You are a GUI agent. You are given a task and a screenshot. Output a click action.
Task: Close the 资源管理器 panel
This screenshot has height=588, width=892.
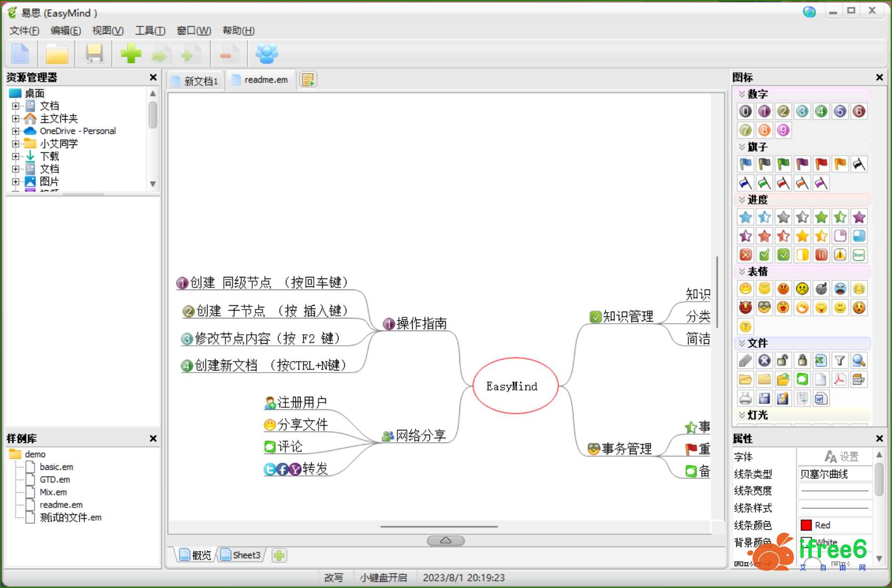point(153,77)
